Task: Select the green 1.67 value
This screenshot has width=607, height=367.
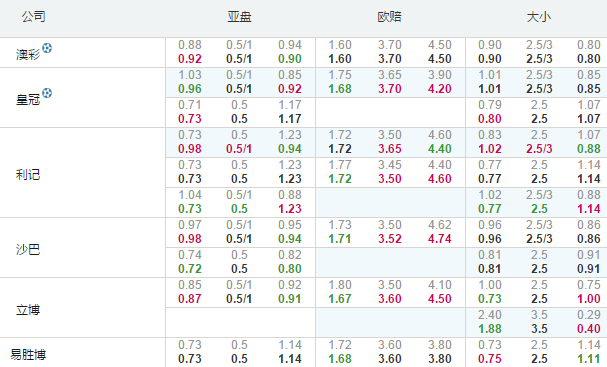Action: point(340,299)
